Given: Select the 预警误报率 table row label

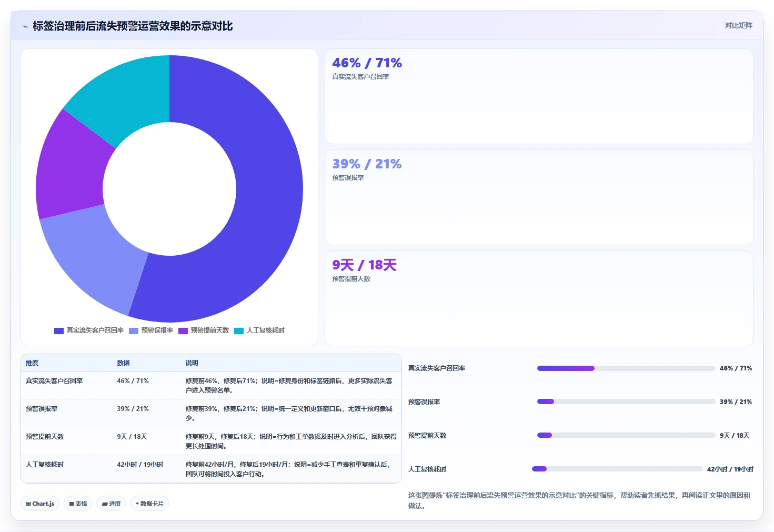Looking at the screenshot, I should coord(42,409).
